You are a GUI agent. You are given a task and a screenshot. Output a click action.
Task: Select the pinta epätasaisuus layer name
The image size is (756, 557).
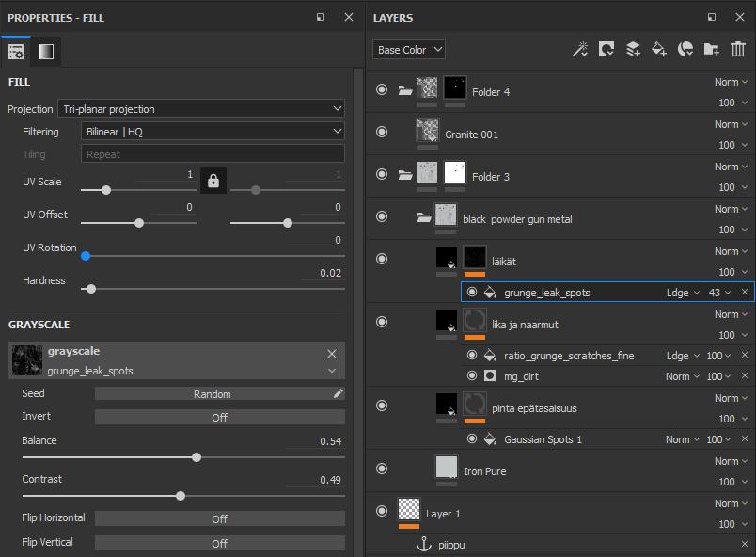coord(534,408)
